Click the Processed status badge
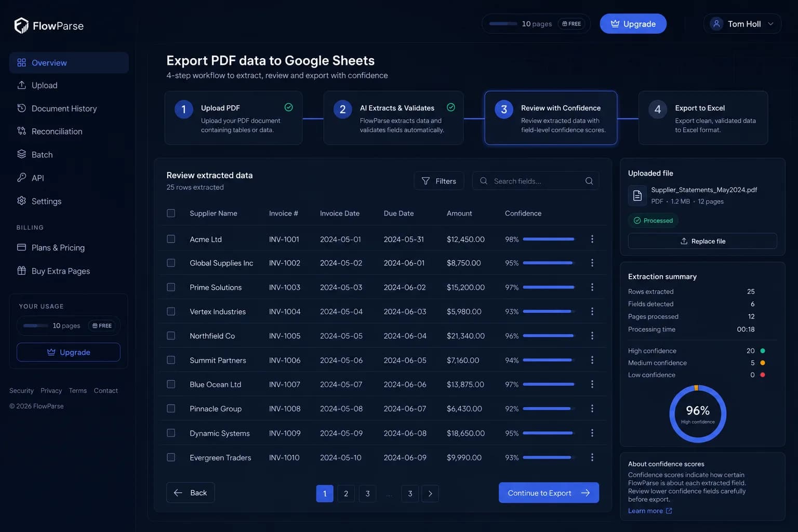The width and height of the screenshot is (798, 532). pyautogui.click(x=653, y=220)
